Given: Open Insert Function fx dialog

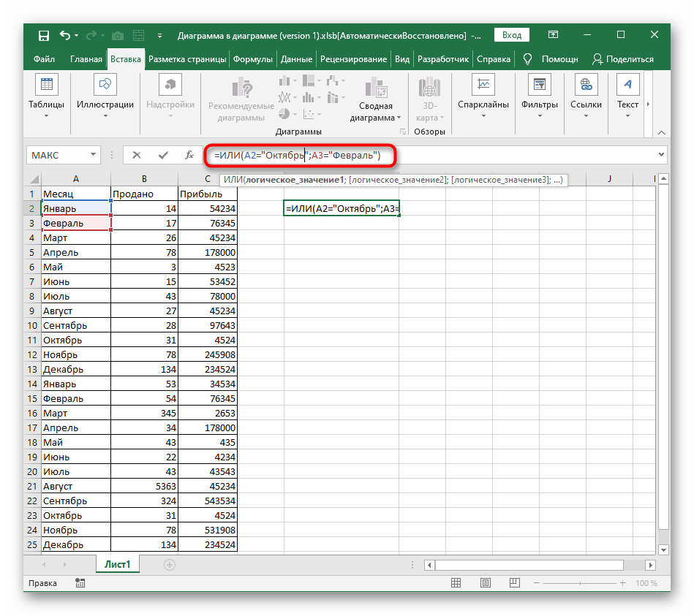Looking at the screenshot, I should (189, 155).
